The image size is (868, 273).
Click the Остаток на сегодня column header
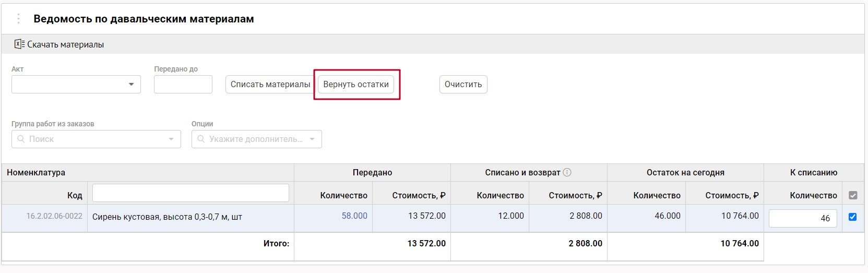(x=685, y=172)
